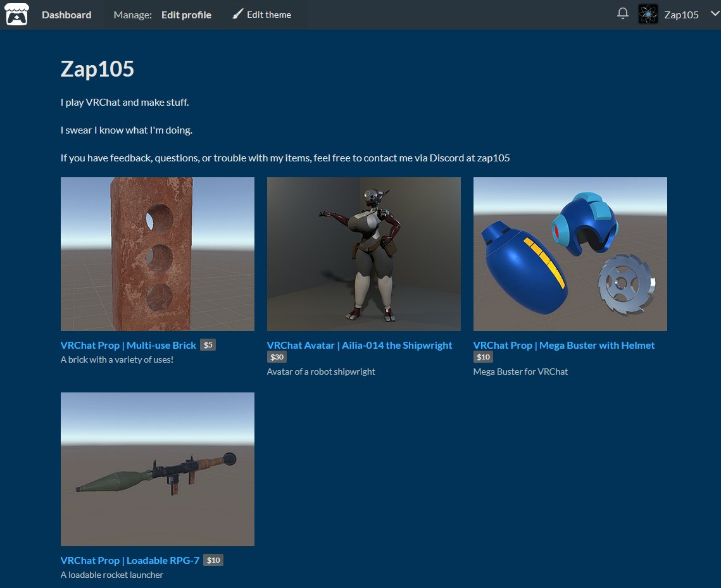
Task: Click text 'Avatar of a robot shipwright'
Action: click(321, 372)
